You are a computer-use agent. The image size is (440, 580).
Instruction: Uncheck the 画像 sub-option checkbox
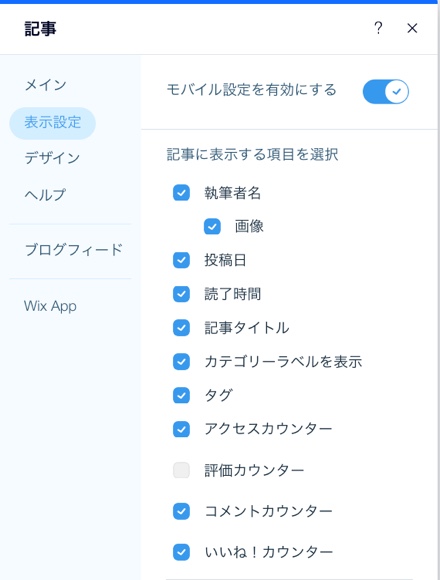coord(212,227)
